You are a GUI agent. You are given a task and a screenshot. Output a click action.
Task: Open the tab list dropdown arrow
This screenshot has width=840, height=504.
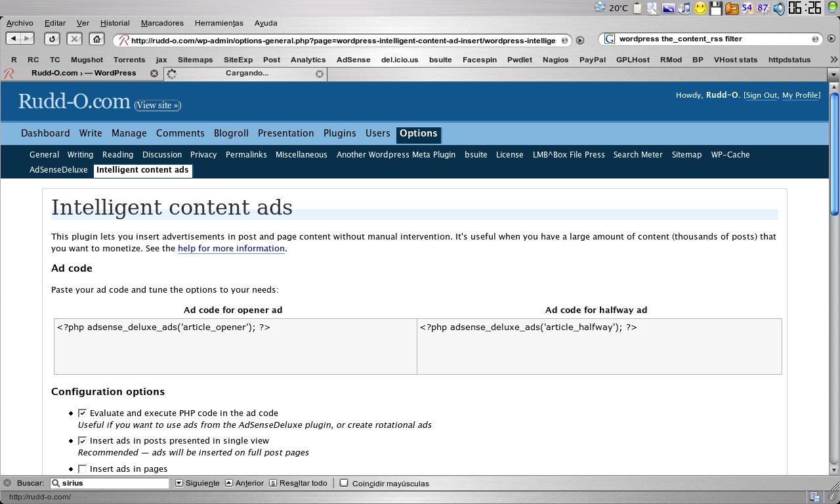[x=833, y=74]
